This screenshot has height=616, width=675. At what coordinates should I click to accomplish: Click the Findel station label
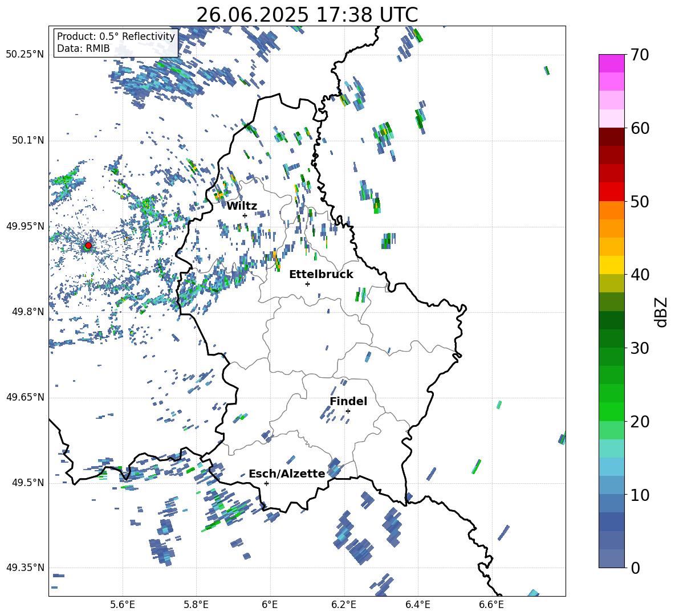pyautogui.click(x=348, y=401)
